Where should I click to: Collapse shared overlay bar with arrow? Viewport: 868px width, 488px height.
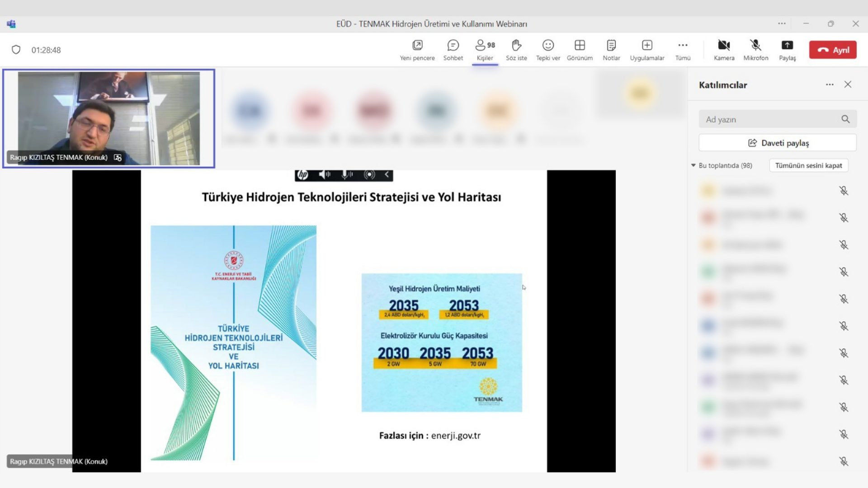[x=387, y=175]
